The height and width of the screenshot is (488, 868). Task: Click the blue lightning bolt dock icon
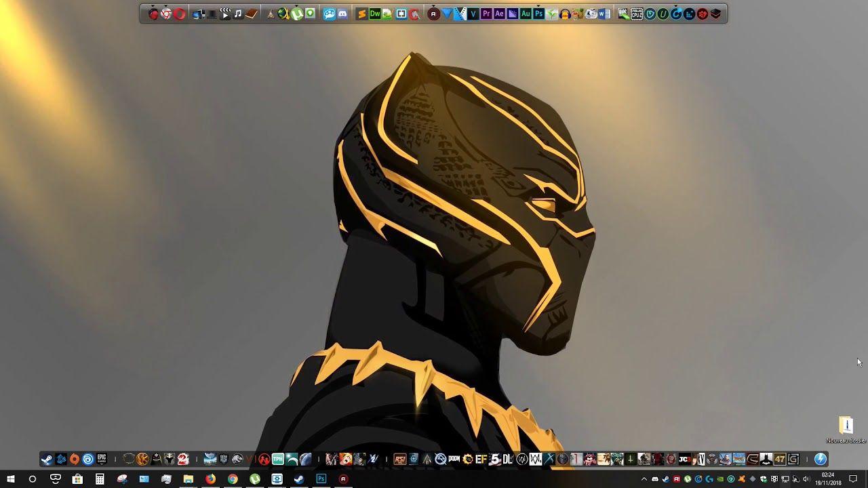click(820, 460)
